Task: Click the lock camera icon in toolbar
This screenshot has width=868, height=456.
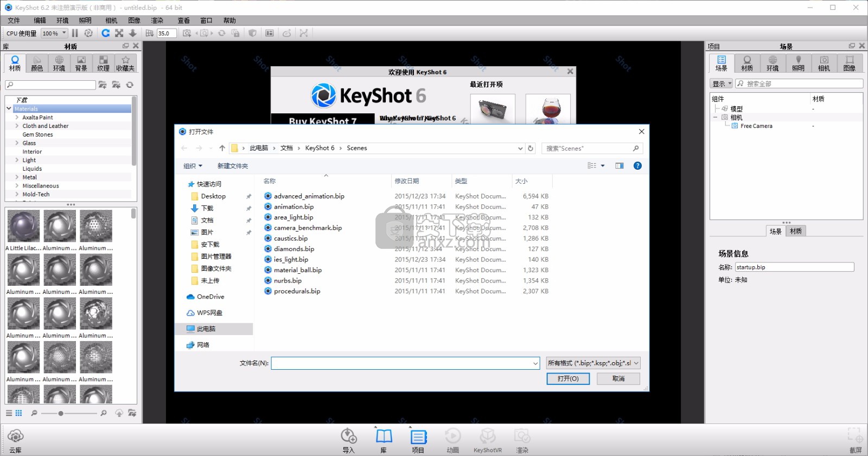Action: (235, 33)
